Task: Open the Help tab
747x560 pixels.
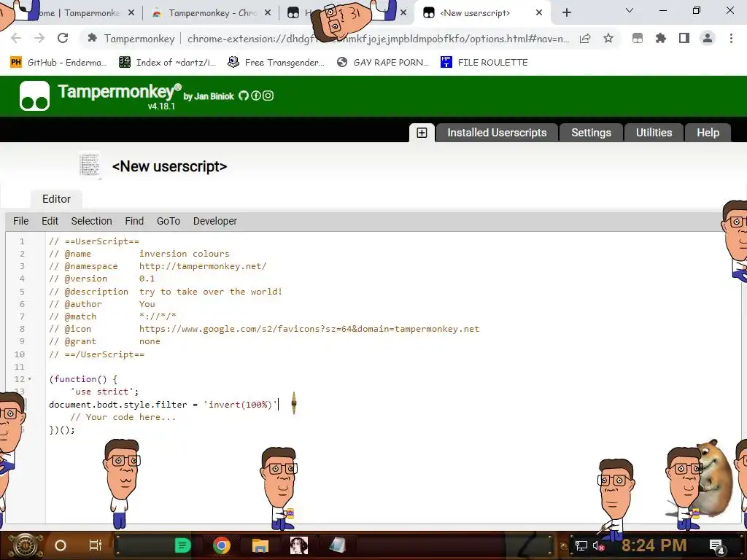Action: click(x=708, y=133)
